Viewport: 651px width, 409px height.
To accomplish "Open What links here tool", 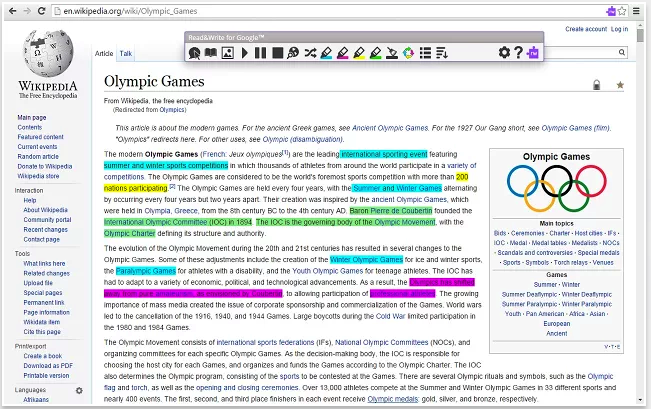I will click(44, 264).
